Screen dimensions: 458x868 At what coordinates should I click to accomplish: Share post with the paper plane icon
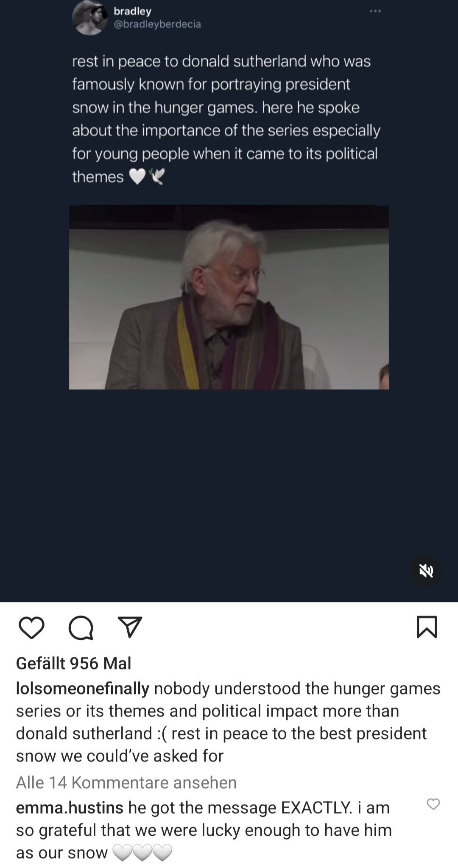point(129,627)
